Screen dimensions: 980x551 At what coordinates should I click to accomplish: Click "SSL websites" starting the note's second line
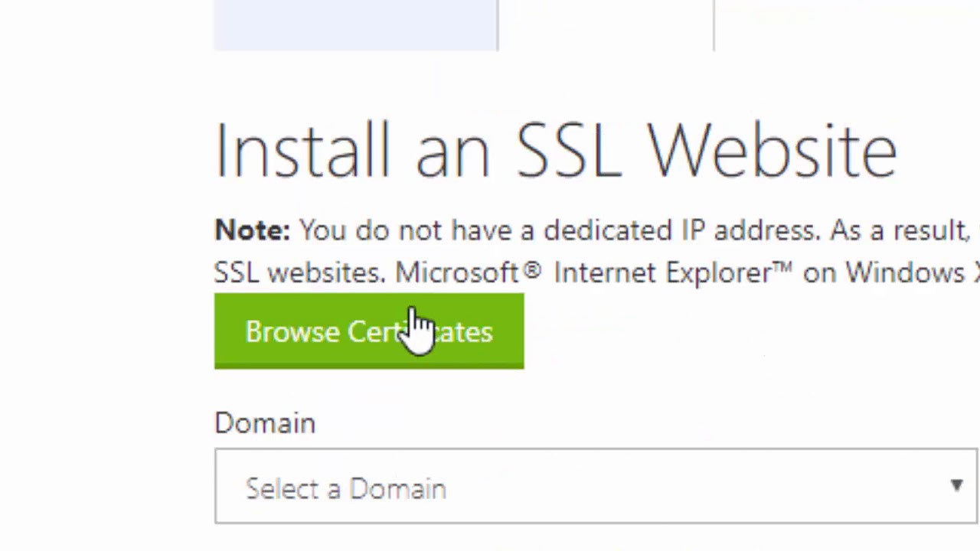pos(299,272)
